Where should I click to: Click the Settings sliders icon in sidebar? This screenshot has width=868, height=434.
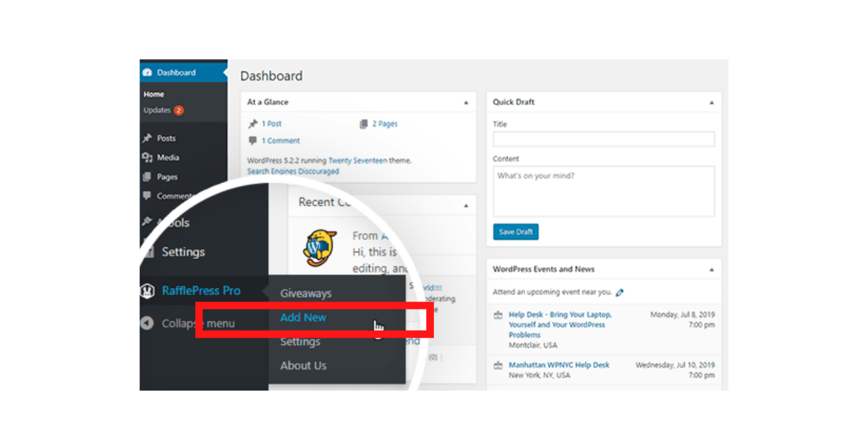148,252
